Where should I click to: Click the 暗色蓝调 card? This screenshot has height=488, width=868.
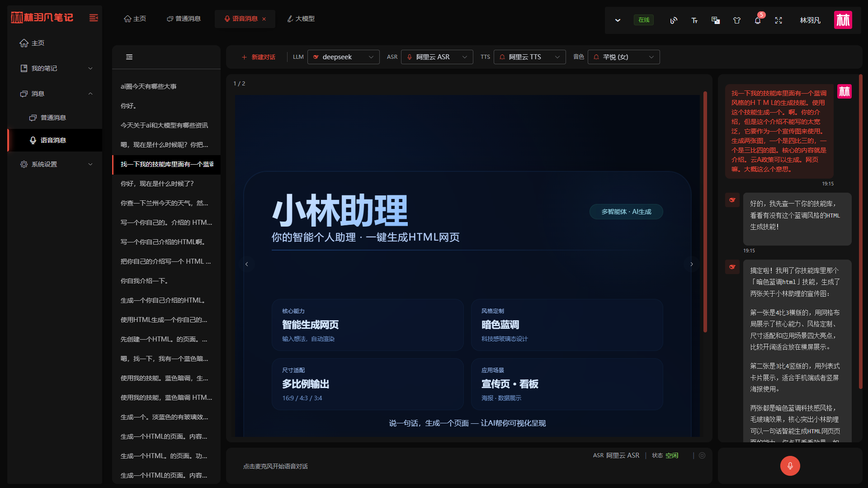(567, 325)
